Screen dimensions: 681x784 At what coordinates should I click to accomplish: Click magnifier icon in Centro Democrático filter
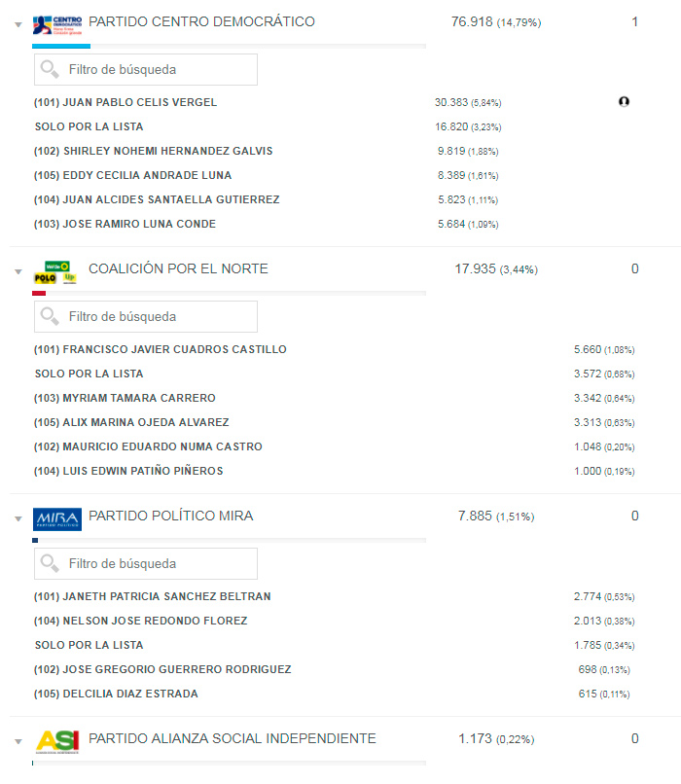click(x=50, y=70)
